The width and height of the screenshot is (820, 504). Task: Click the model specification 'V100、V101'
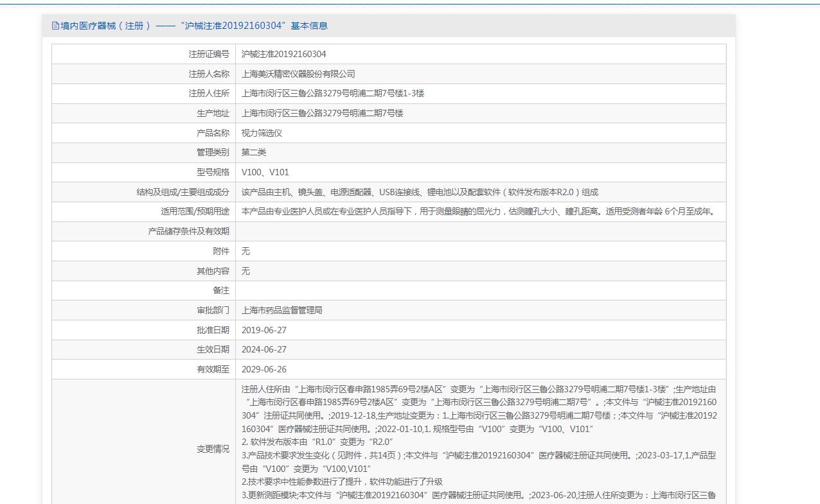point(265,172)
